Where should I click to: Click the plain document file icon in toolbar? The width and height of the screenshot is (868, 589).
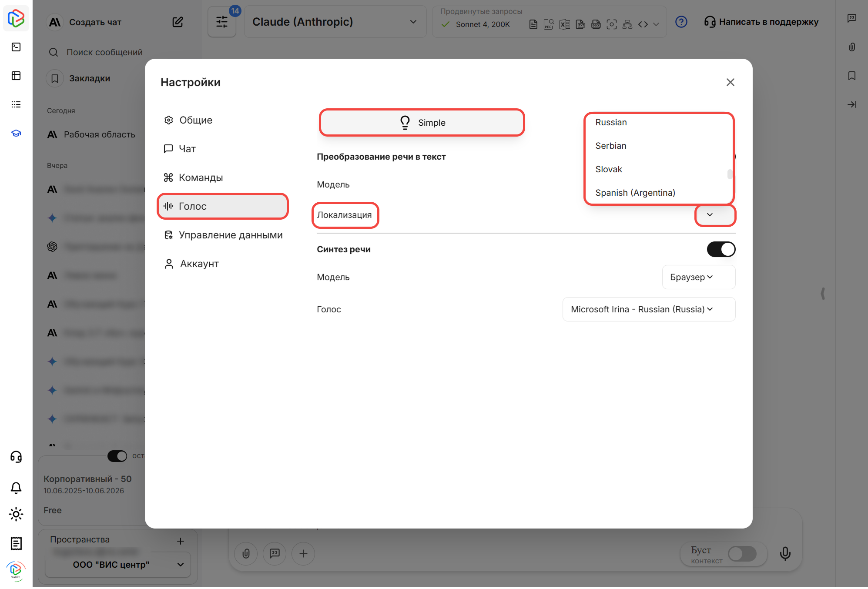point(533,24)
